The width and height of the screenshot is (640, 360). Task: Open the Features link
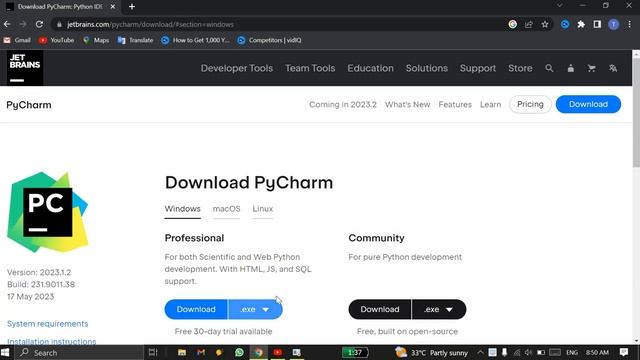(x=455, y=104)
